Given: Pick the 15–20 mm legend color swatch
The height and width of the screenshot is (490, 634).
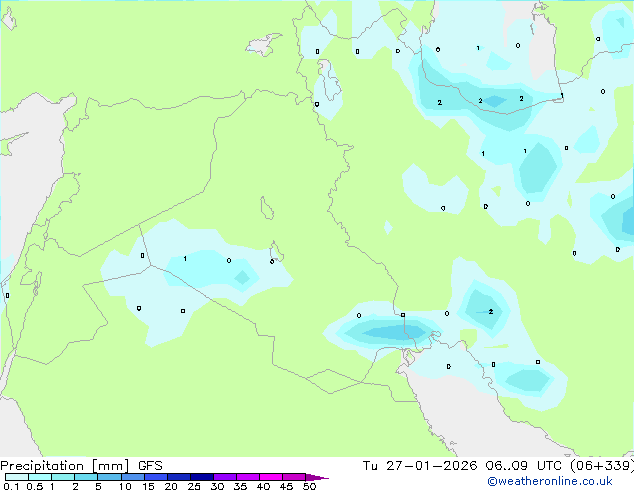Looking at the screenshot, I should [x=156, y=477].
